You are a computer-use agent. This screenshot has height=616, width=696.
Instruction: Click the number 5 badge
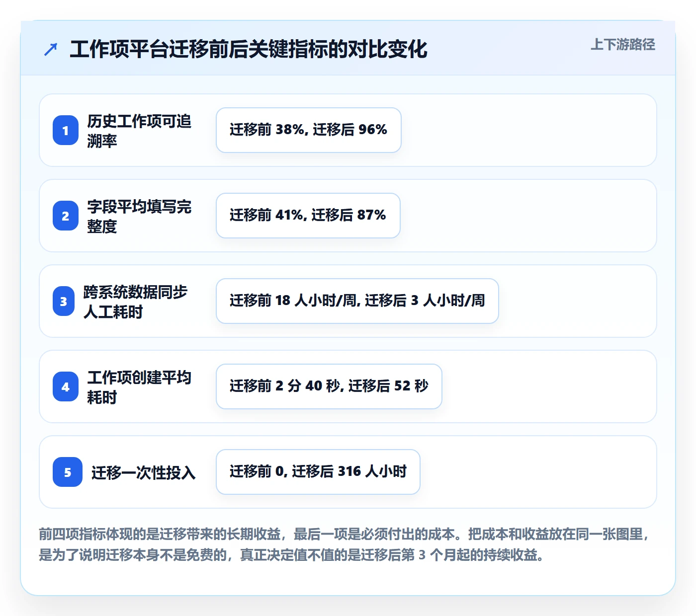(x=68, y=472)
